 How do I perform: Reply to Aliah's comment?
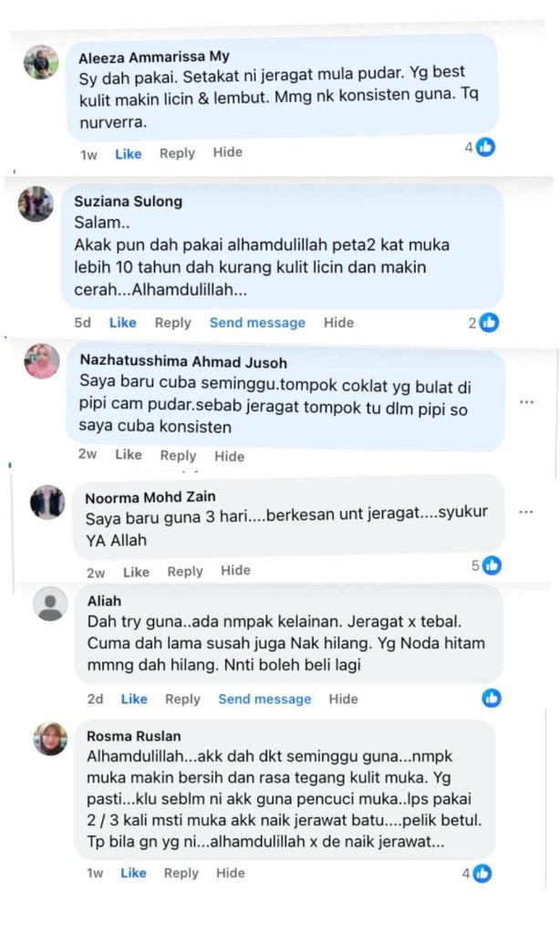click(x=182, y=699)
